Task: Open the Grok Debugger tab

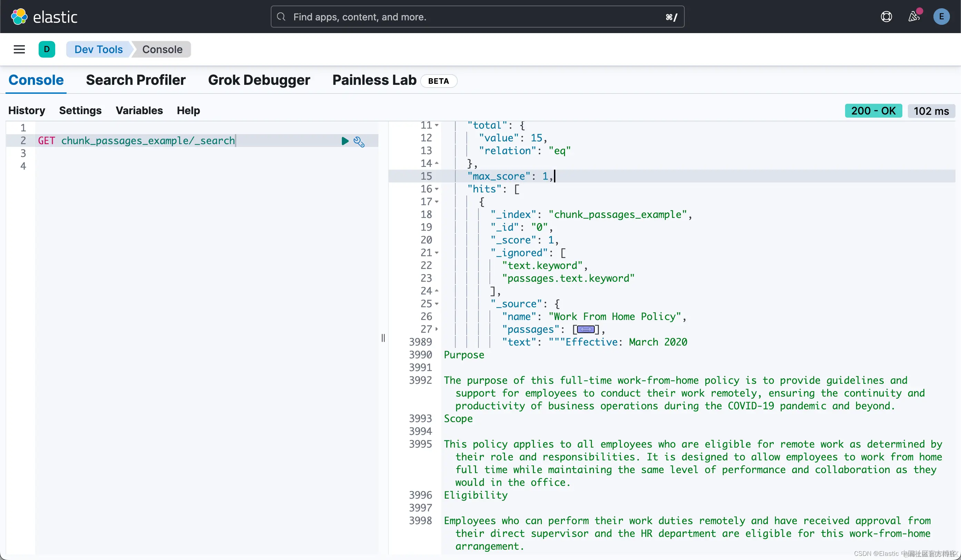Action: coord(259,80)
